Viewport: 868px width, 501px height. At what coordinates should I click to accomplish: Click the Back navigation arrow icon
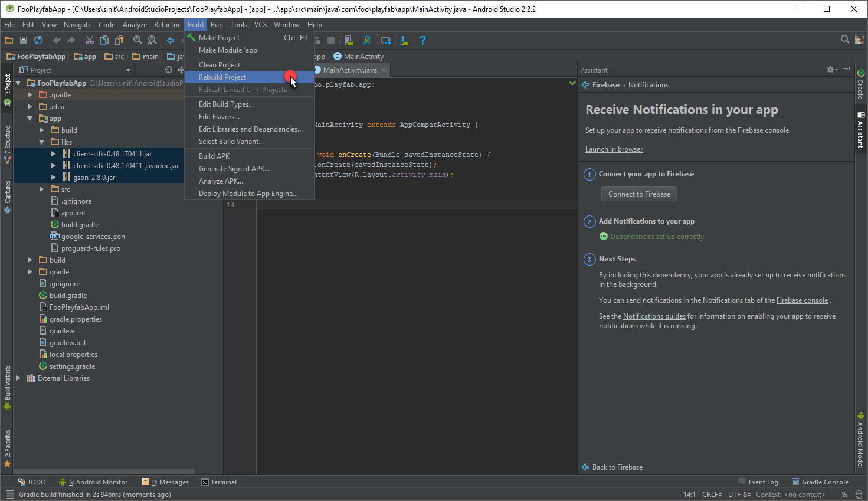click(x=171, y=40)
